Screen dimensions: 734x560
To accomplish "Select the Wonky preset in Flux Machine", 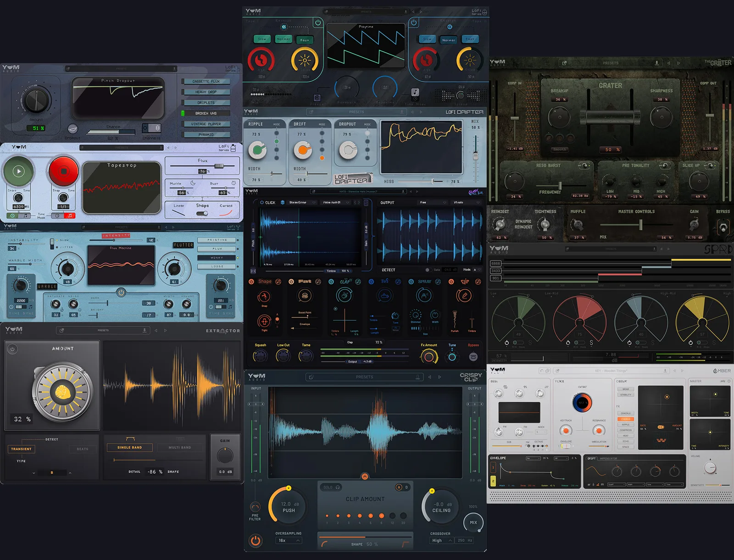I will (217, 258).
